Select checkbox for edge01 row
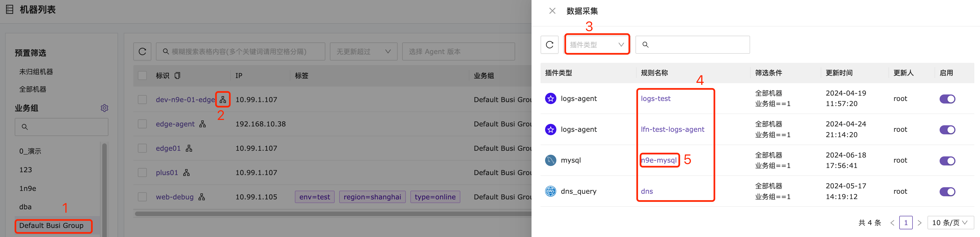Image resolution: width=980 pixels, height=237 pixels. (x=142, y=148)
